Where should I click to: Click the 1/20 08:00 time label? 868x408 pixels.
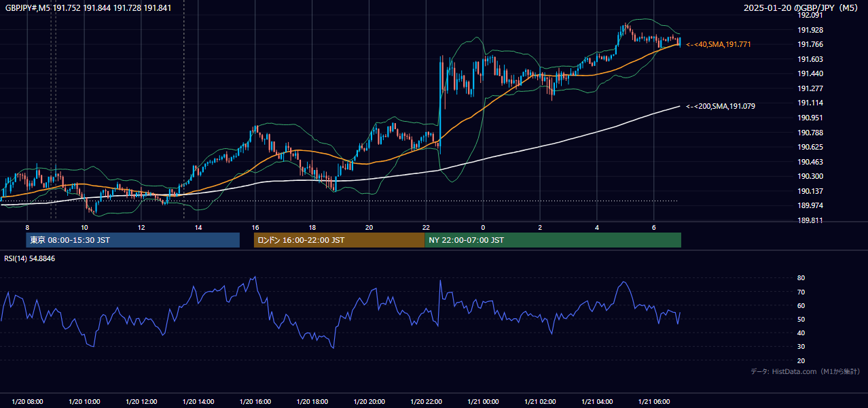click(x=27, y=402)
